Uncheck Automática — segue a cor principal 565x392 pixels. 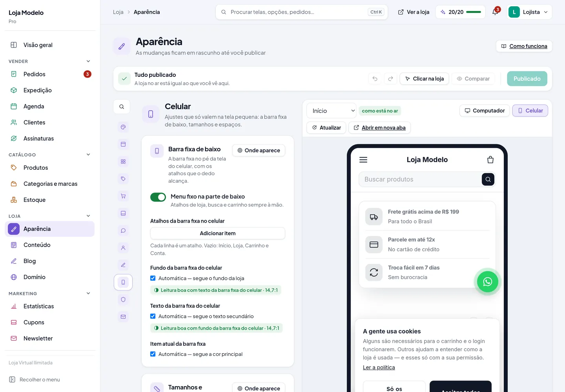tap(153, 354)
